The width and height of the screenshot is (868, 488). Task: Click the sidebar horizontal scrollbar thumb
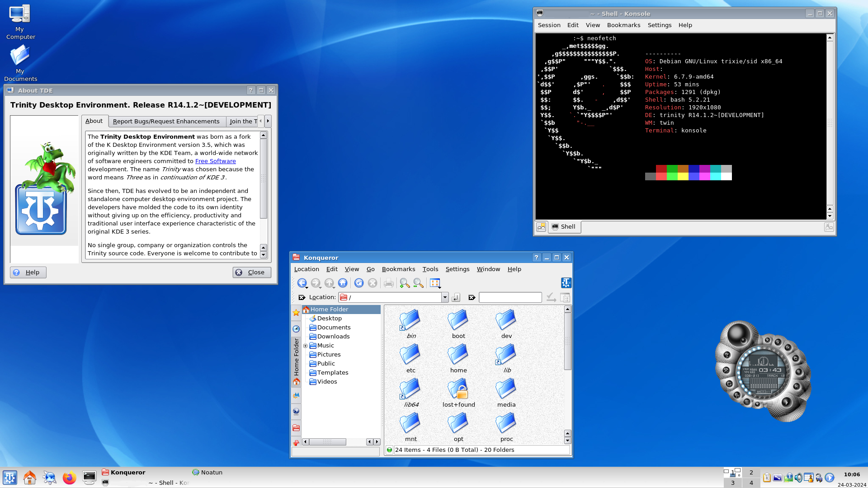tap(327, 442)
